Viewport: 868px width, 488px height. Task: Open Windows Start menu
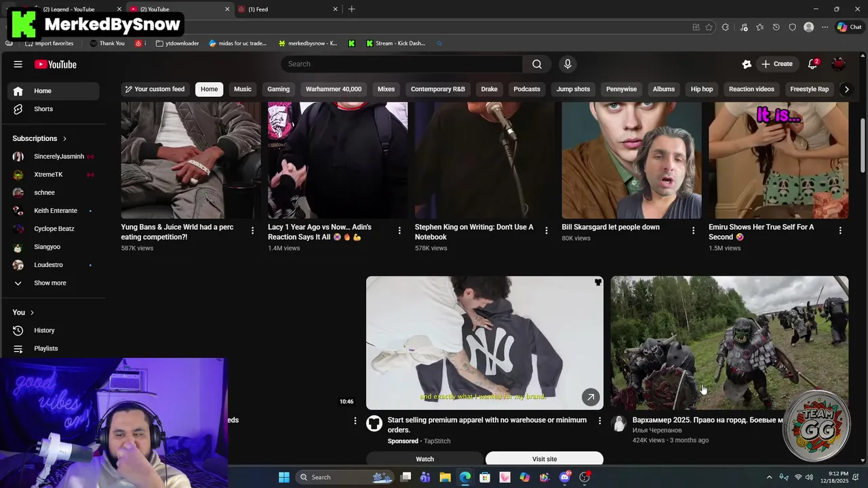pyautogui.click(x=284, y=477)
